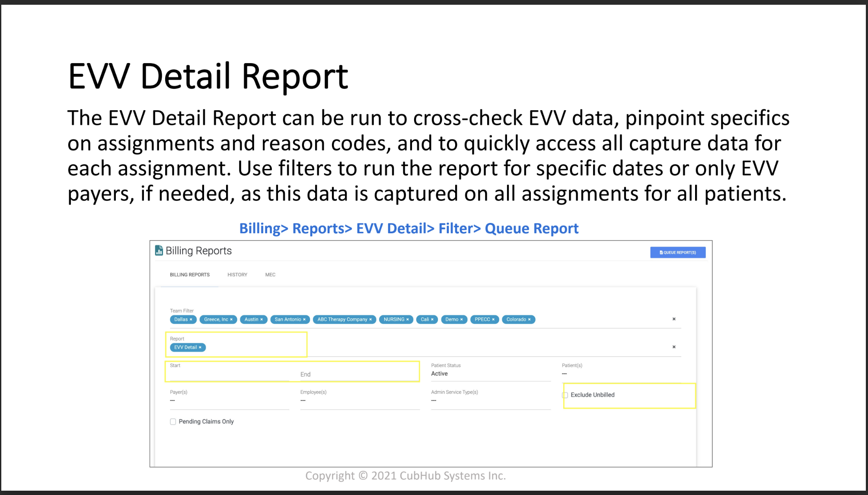Click the Billing Reports heading
Viewport: 868px width, 495px height.
(198, 251)
